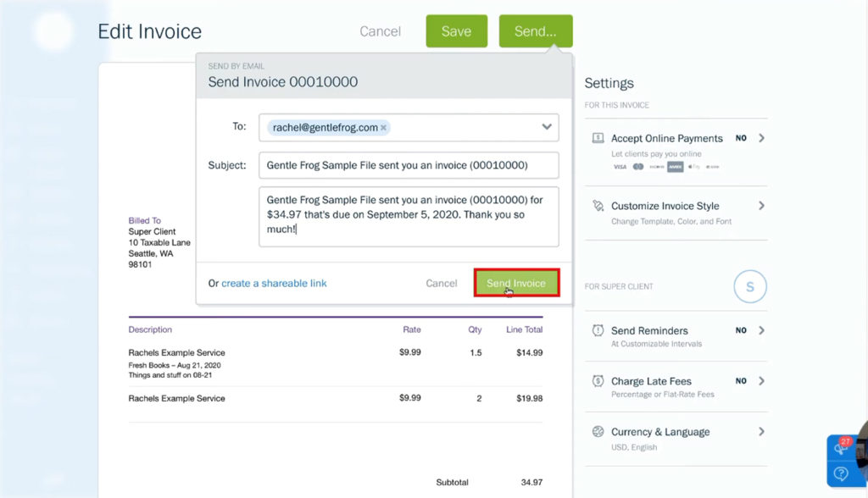
Task: Turn on Charge Late Fees
Action: [x=741, y=380]
